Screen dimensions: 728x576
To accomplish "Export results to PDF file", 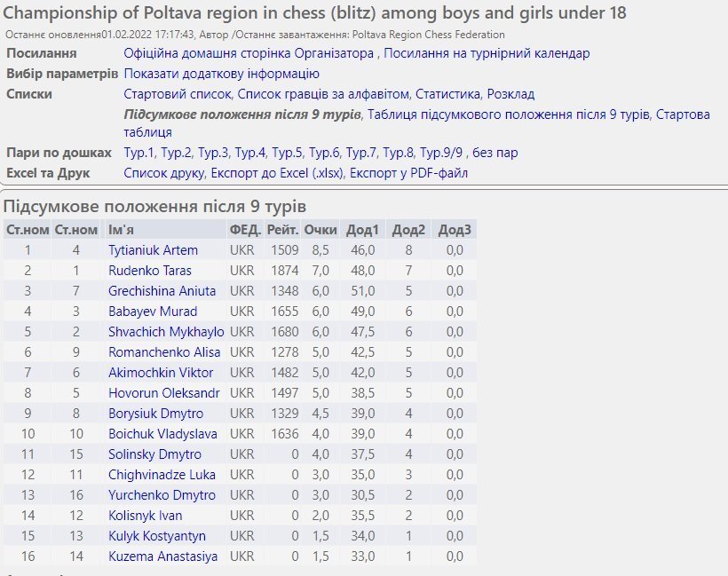I will pyautogui.click(x=409, y=173).
